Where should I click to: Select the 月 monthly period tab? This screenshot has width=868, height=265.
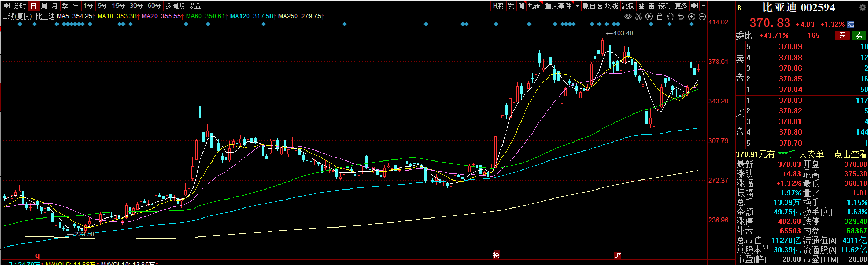point(54,6)
